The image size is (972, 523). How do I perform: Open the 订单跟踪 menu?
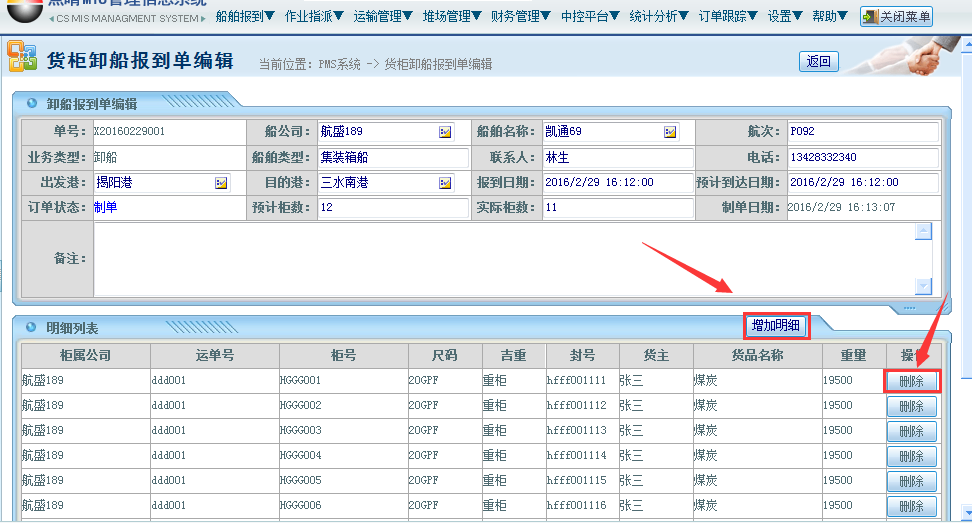[728, 16]
